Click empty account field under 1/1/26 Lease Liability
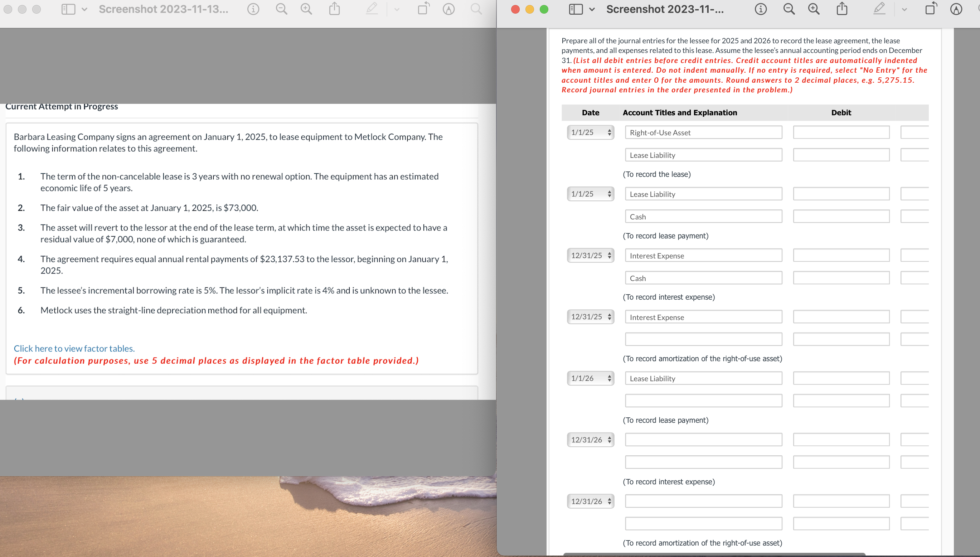This screenshot has width=980, height=557. click(x=703, y=401)
